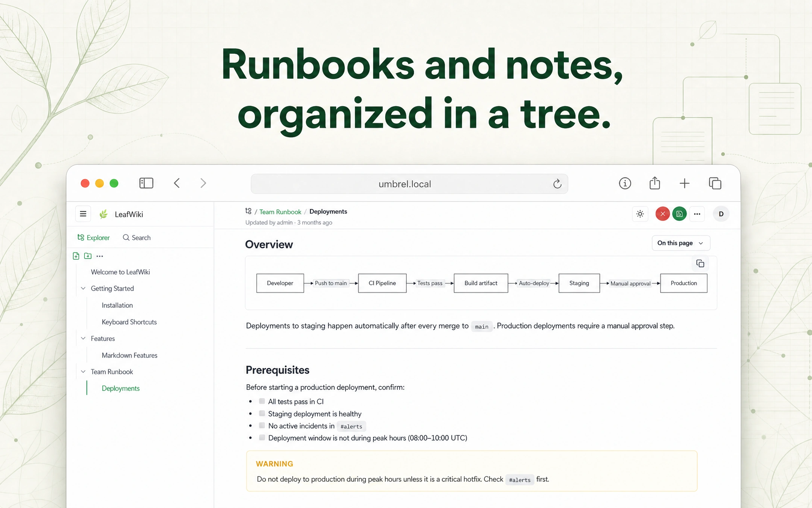The width and height of the screenshot is (812, 508).
Task: Open the browser page info icon
Action: click(x=625, y=183)
